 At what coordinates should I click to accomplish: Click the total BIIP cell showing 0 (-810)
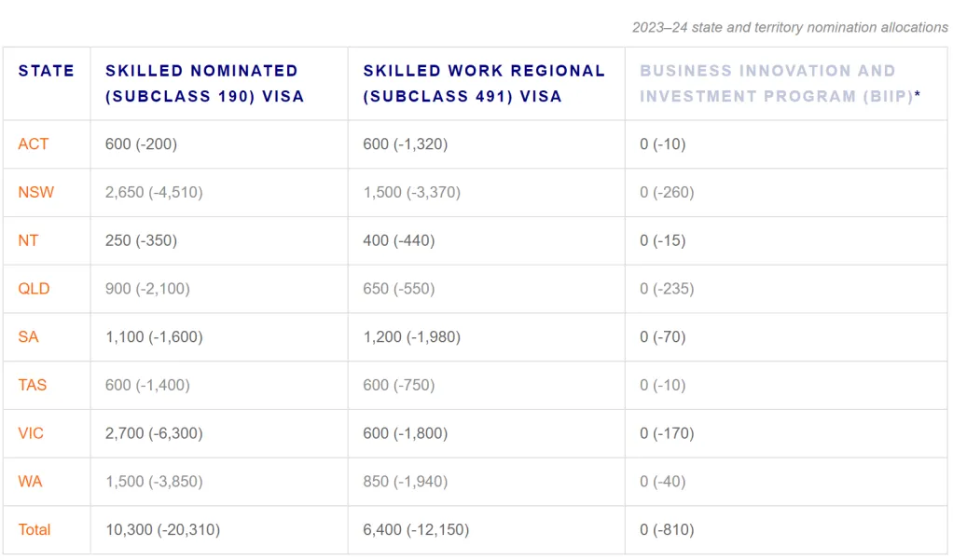[x=667, y=529]
